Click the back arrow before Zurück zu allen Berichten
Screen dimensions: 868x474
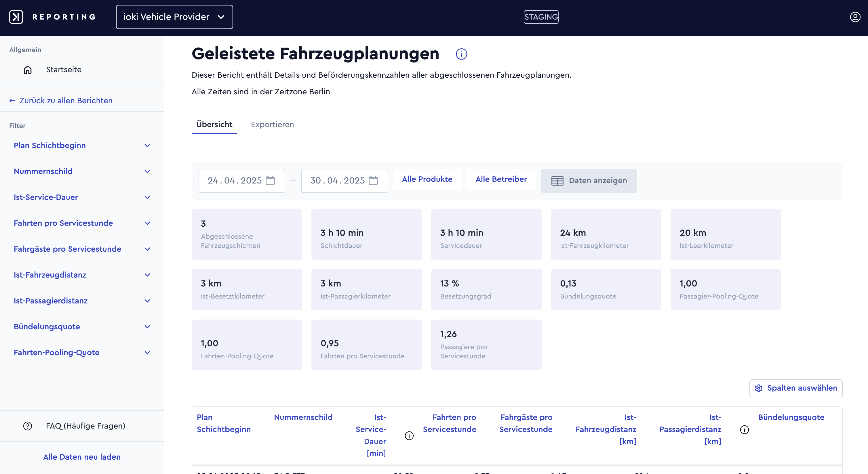click(12, 101)
